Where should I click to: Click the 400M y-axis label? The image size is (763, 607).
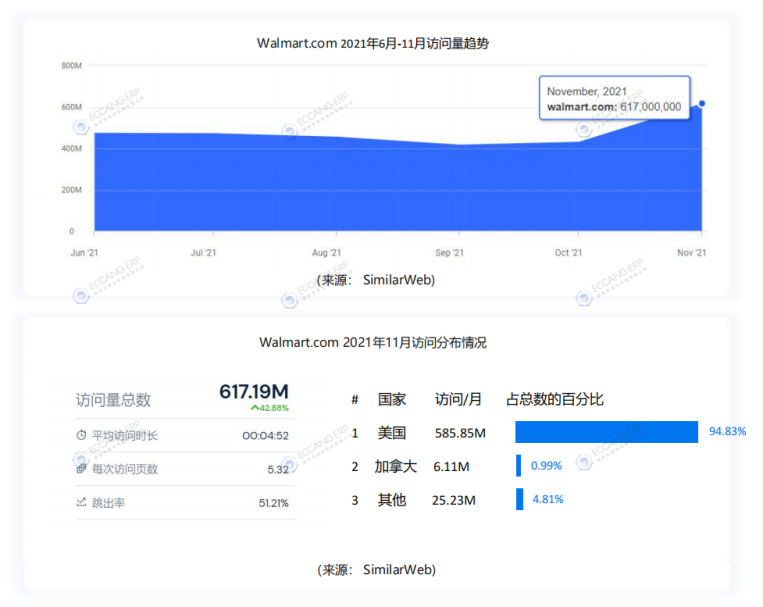[x=72, y=148]
